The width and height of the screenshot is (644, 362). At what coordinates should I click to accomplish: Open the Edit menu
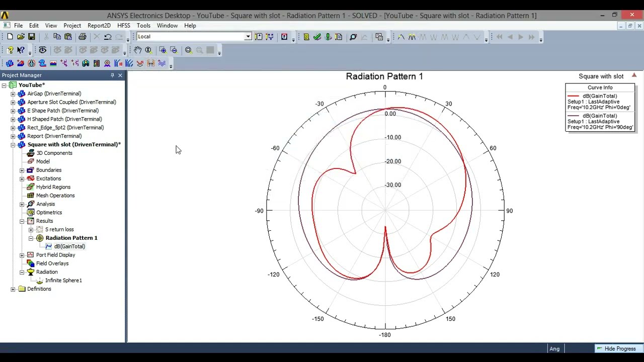[34, 26]
